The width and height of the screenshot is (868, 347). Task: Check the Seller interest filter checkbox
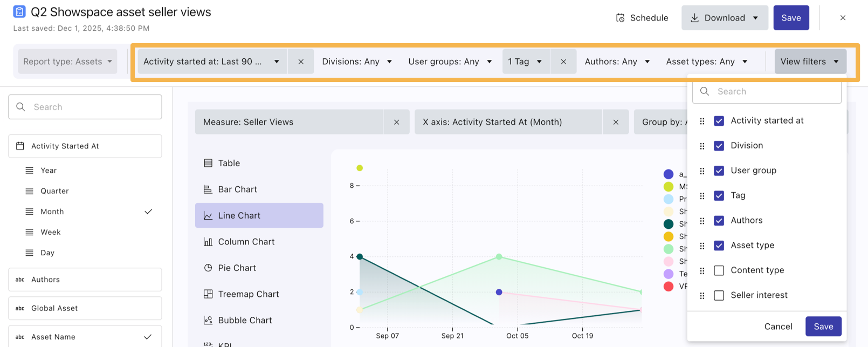719,295
